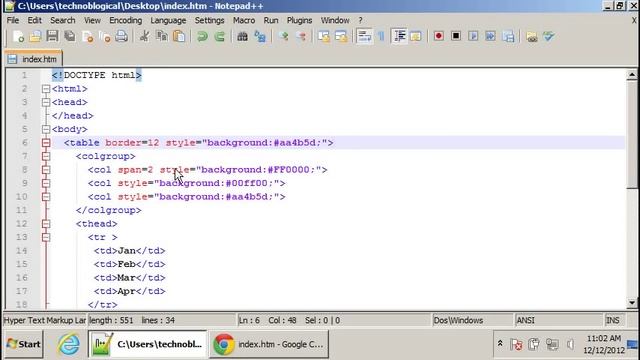640x360 pixels.
Task: Click the editor scrollbar up arrow
Action: (x=632, y=75)
